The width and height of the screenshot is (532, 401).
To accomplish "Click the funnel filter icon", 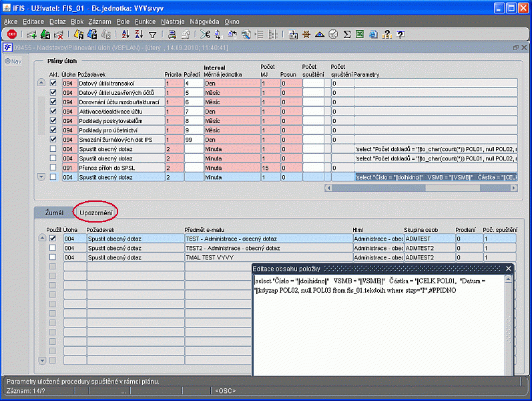I will (153, 35).
